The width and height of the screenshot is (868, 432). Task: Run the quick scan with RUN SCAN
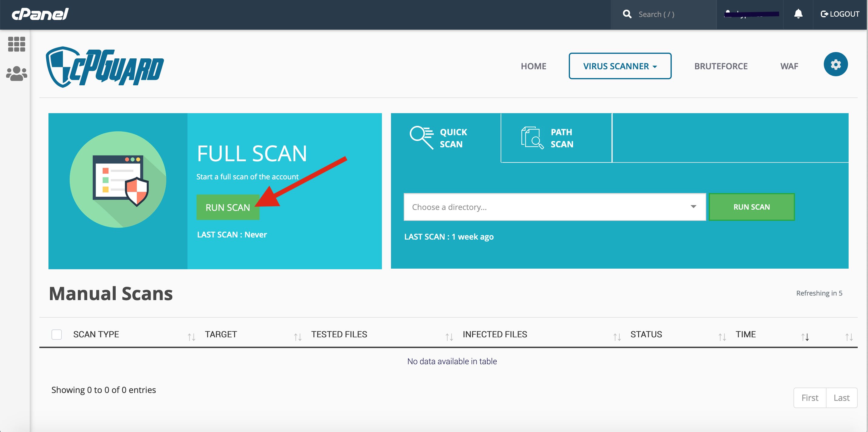751,207
